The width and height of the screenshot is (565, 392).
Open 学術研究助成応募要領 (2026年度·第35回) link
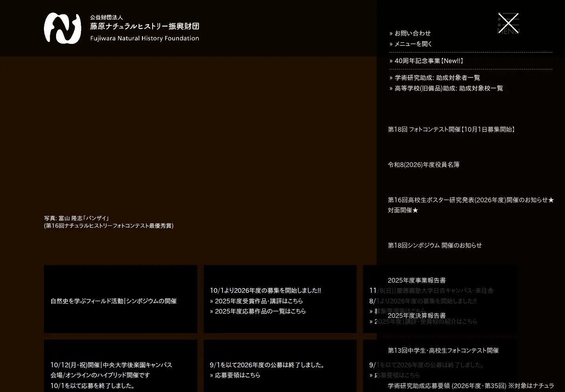[x=471, y=386]
